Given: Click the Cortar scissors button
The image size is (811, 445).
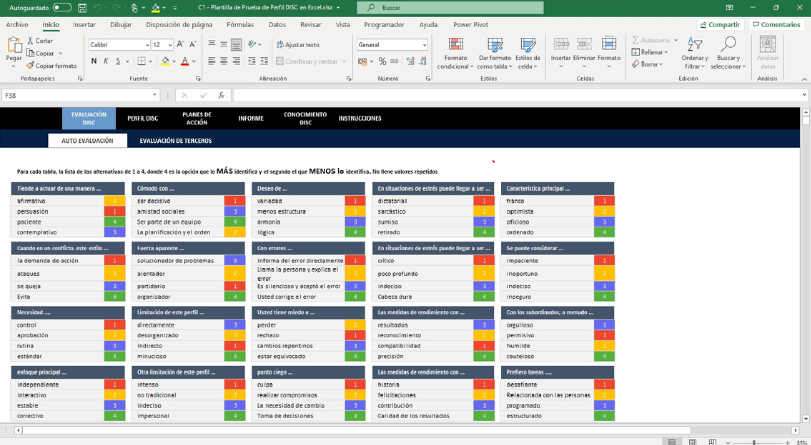Looking at the screenshot, I should coord(40,40).
